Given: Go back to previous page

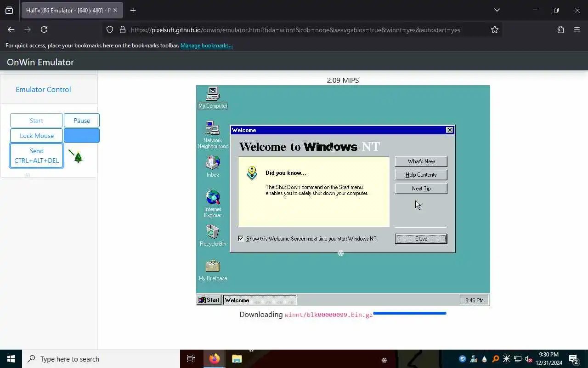Looking at the screenshot, I should pyautogui.click(x=11, y=29).
